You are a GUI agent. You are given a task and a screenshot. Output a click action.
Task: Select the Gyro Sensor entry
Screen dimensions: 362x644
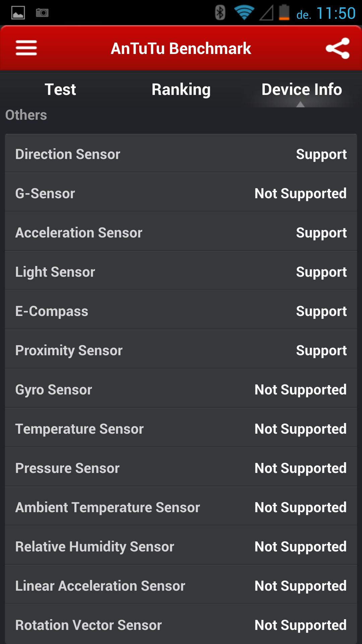[181, 389]
